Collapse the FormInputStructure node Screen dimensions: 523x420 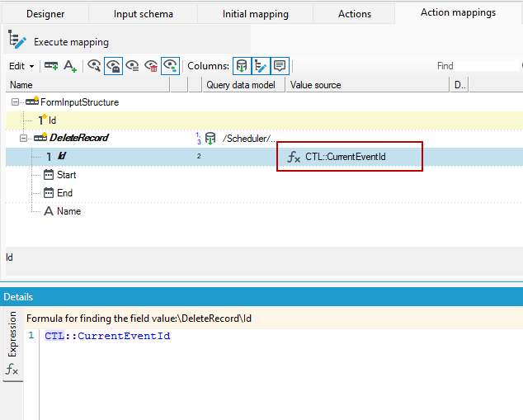(x=15, y=102)
